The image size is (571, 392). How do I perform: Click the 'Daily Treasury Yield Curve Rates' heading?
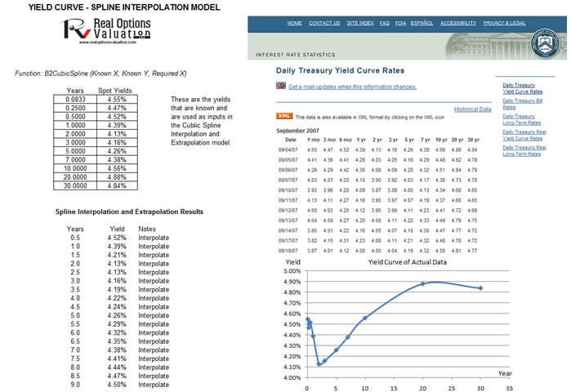click(x=340, y=70)
